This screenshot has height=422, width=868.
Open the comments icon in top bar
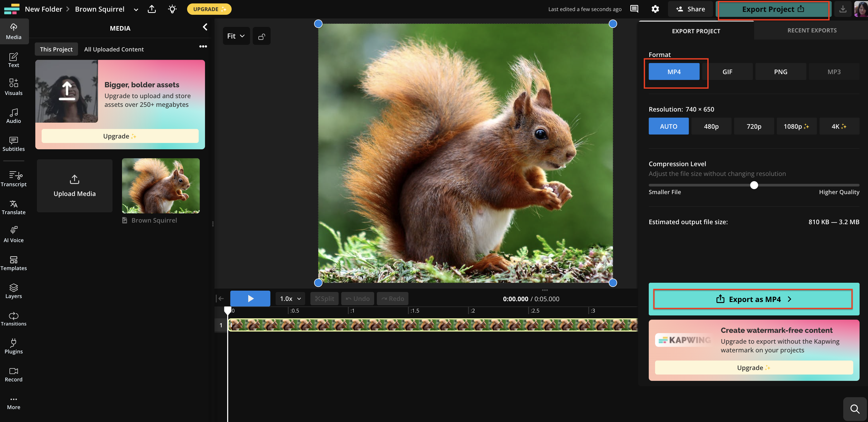click(x=634, y=9)
